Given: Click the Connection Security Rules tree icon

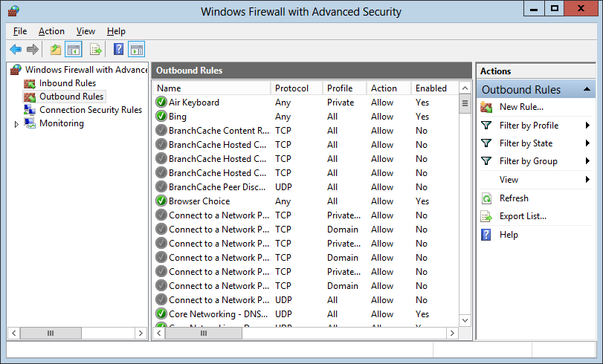Looking at the screenshot, I should click(x=30, y=110).
